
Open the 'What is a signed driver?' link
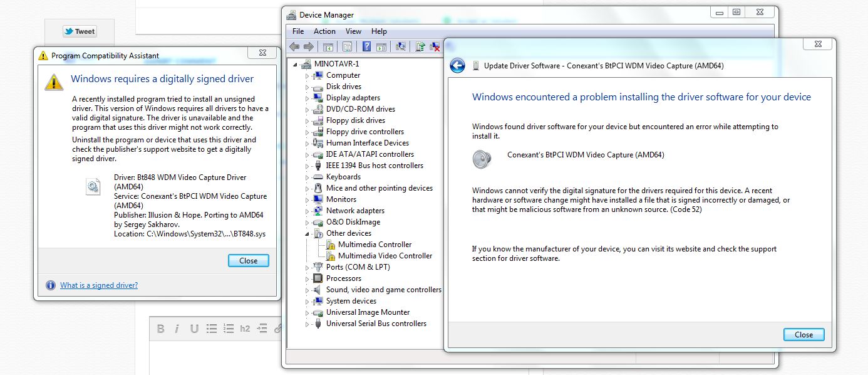pyautogui.click(x=99, y=285)
